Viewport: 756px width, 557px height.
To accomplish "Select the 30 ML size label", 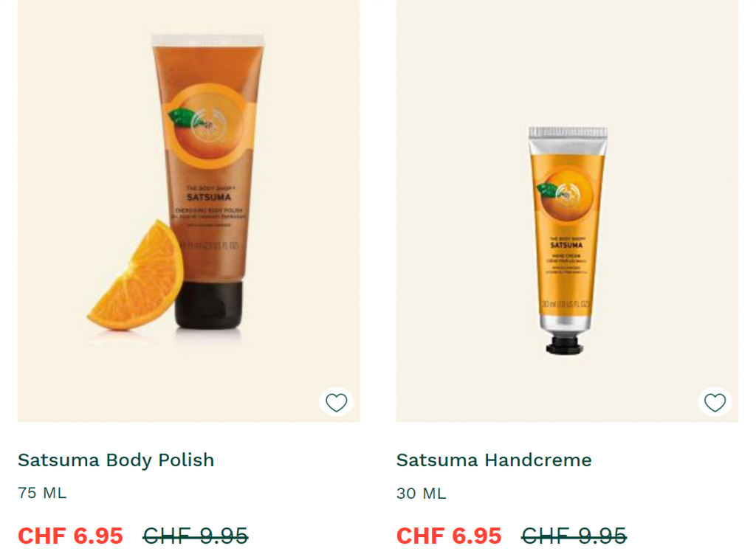I will (x=421, y=494).
